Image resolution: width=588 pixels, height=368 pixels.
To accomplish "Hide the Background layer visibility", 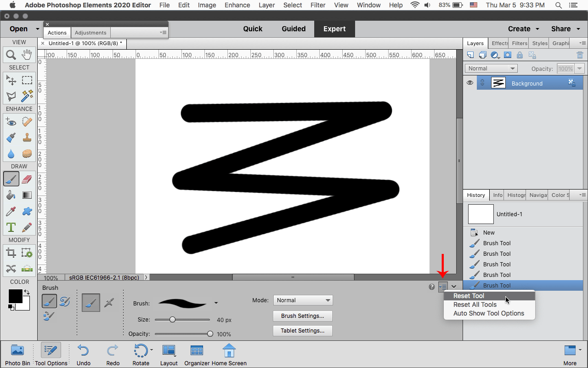I will pos(470,83).
